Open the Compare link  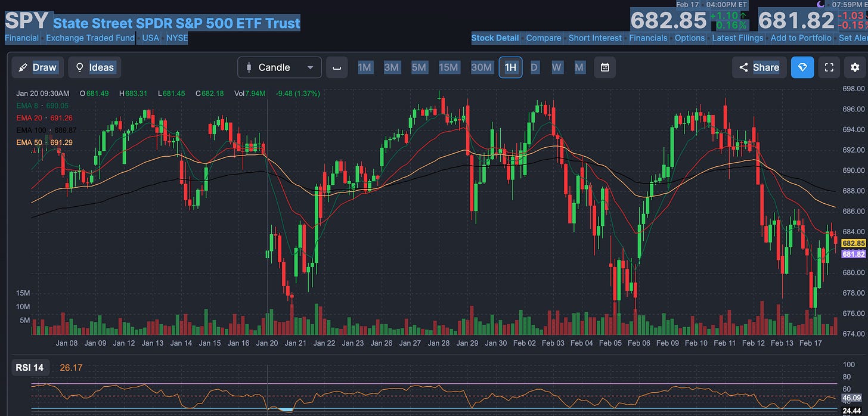(544, 38)
